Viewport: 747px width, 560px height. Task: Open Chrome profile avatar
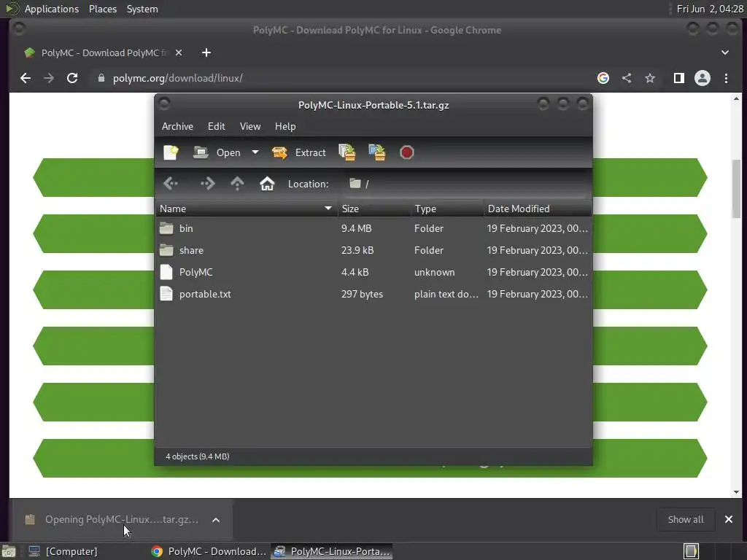703,78
